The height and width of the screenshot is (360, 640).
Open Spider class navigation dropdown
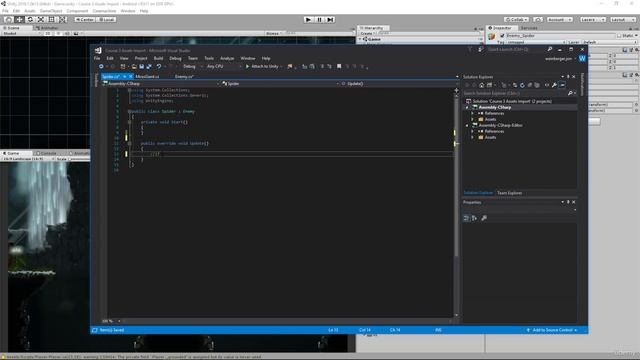click(x=280, y=84)
